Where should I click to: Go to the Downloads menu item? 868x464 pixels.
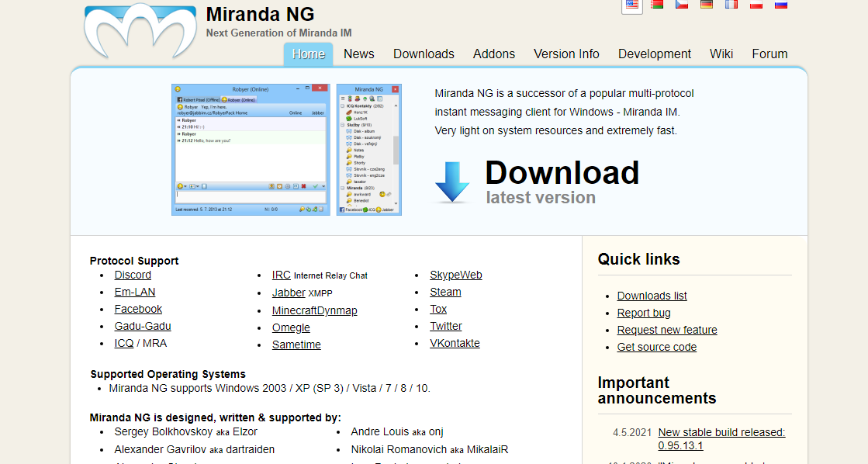coord(424,54)
